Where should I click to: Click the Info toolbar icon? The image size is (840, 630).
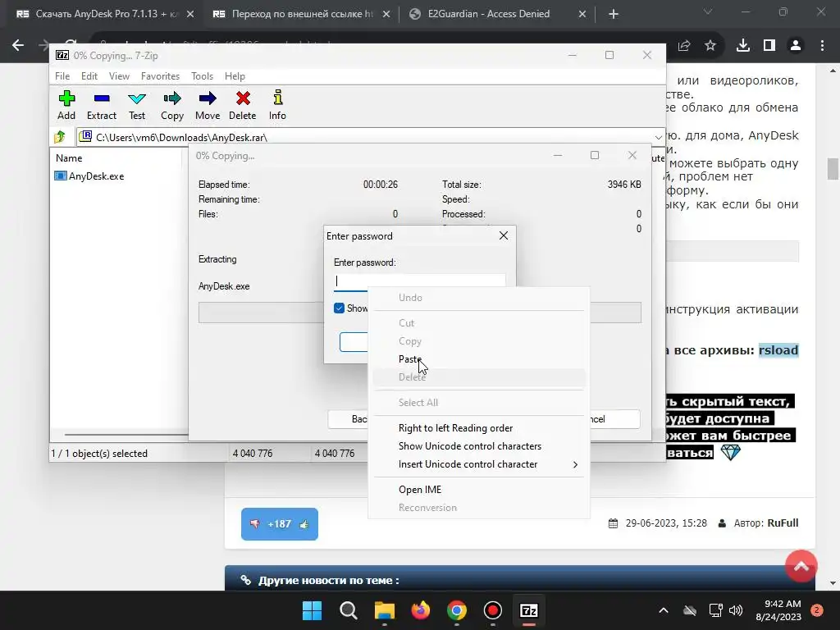(277, 105)
